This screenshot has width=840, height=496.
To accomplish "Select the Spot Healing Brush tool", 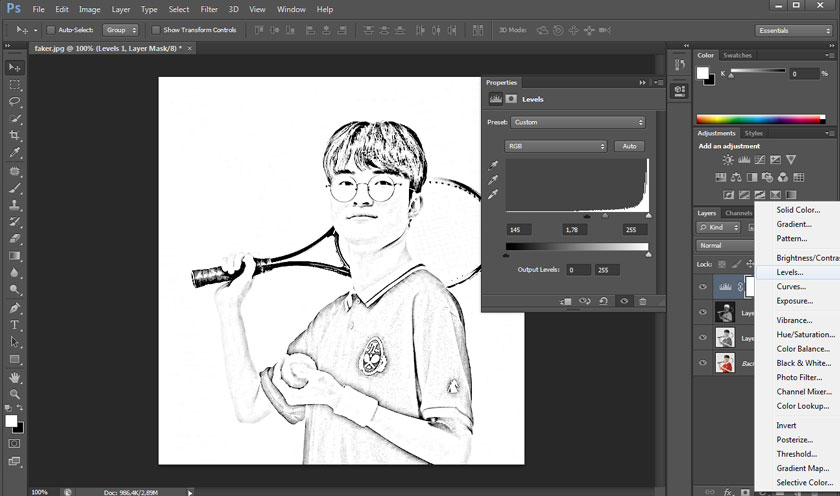I will pyautogui.click(x=14, y=171).
